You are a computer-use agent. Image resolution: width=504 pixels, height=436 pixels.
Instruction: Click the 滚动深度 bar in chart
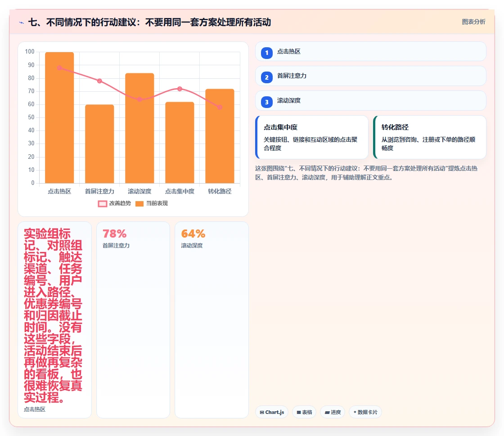(139, 128)
